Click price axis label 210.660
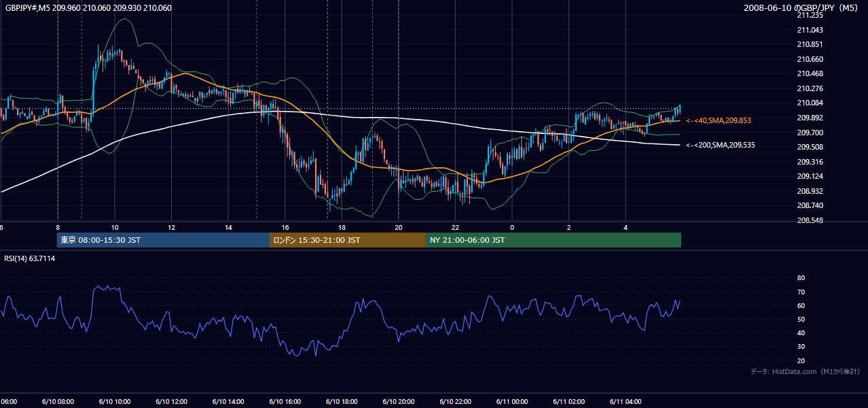The width and height of the screenshot is (868, 408). point(810,59)
